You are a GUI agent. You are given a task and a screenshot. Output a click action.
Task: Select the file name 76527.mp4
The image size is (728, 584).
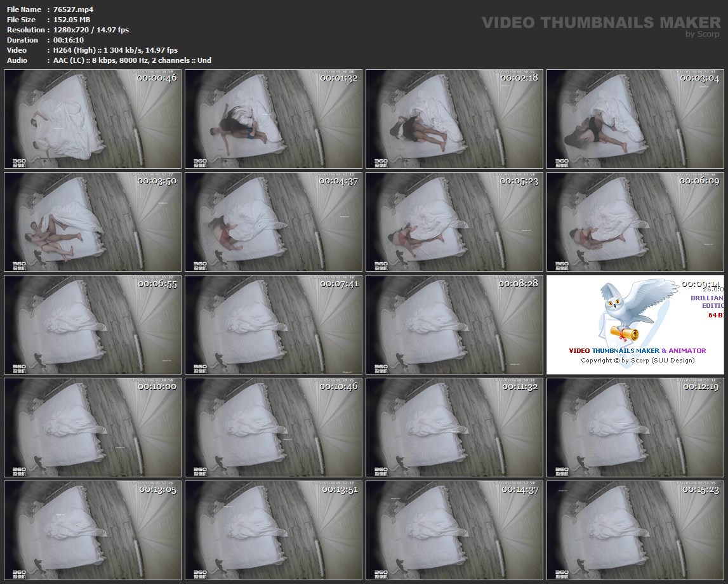click(74, 10)
